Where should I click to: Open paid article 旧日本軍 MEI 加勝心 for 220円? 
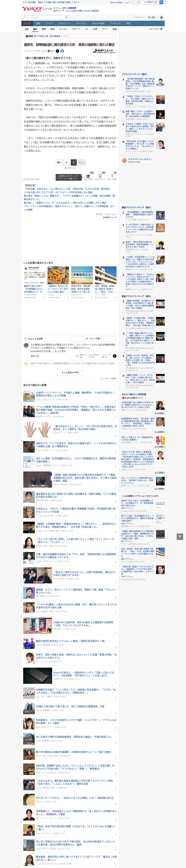tap(138, 405)
